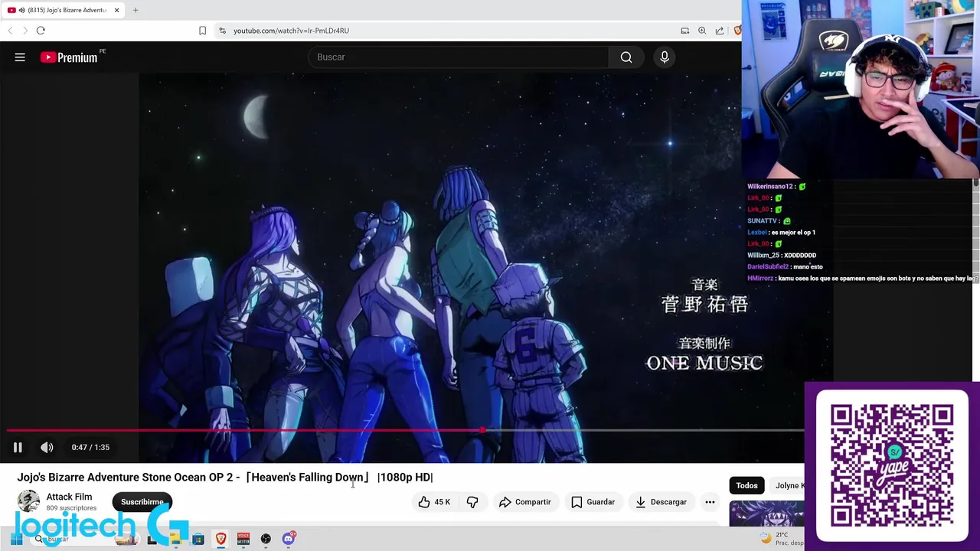Click the video title Heaven's Falling Down
The width and height of the screenshot is (980, 551).
coord(225,478)
